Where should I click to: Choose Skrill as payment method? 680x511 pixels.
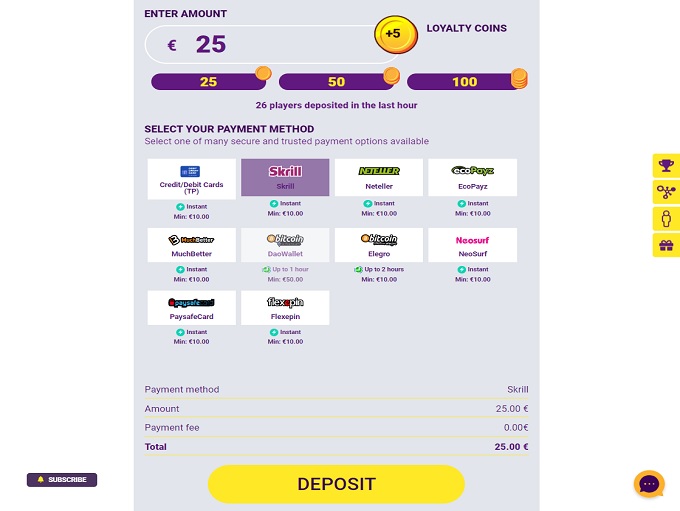[x=285, y=177]
